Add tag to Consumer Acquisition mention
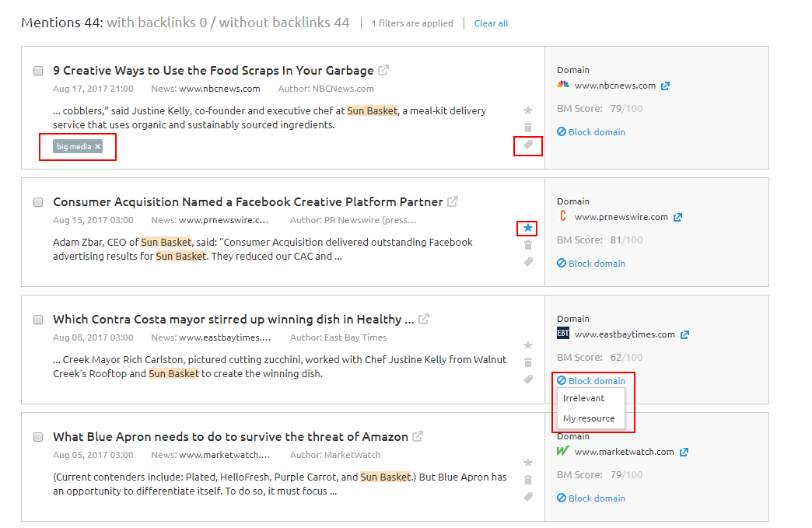The height and width of the screenshot is (528, 812). coord(527,262)
